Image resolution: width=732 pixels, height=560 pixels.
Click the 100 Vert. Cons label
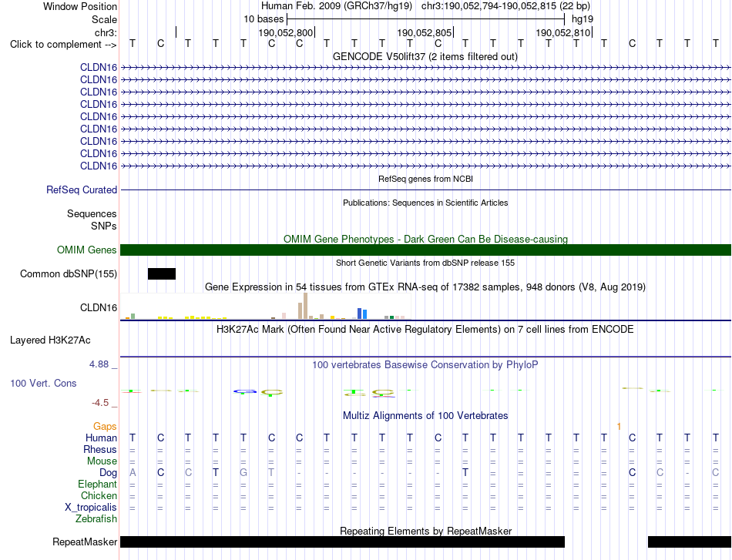click(43, 383)
